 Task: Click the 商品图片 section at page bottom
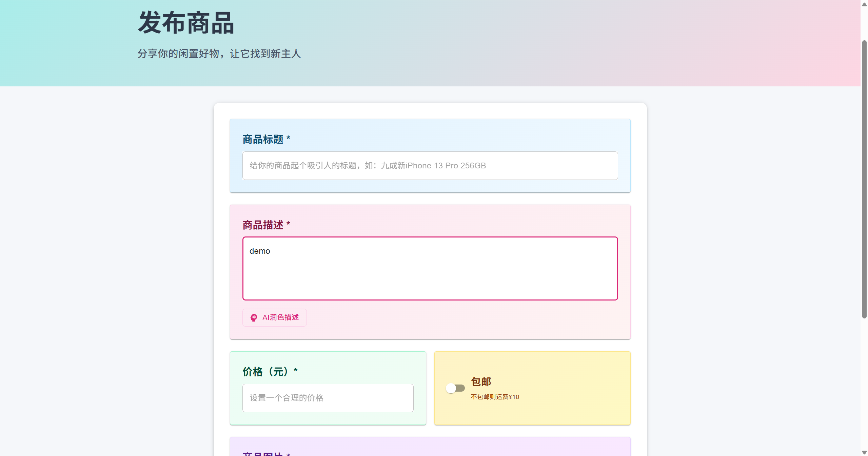coord(265,454)
